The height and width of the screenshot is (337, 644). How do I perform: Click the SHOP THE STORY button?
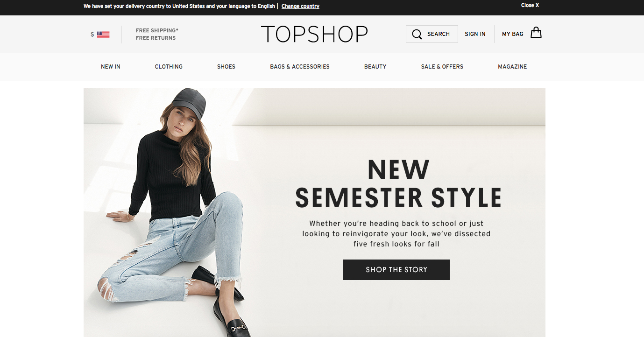click(396, 270)
